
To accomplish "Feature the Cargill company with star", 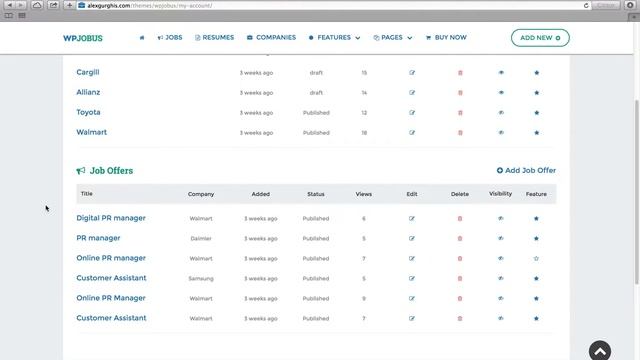I will click(536, 73).
